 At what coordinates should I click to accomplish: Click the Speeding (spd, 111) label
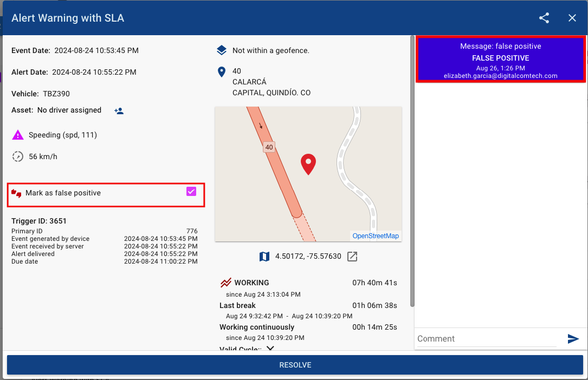[x=63, y=135]
